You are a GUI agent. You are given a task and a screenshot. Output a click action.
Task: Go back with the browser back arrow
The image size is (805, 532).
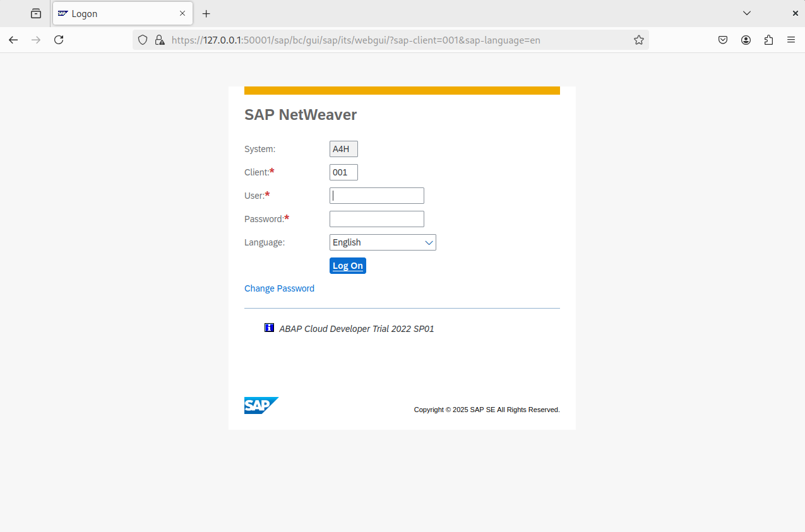pos(13,40)
